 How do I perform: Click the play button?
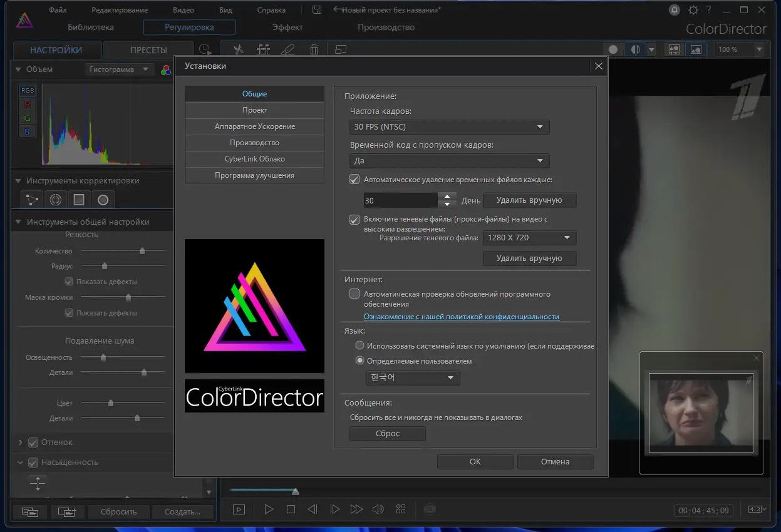coord(269,509)
